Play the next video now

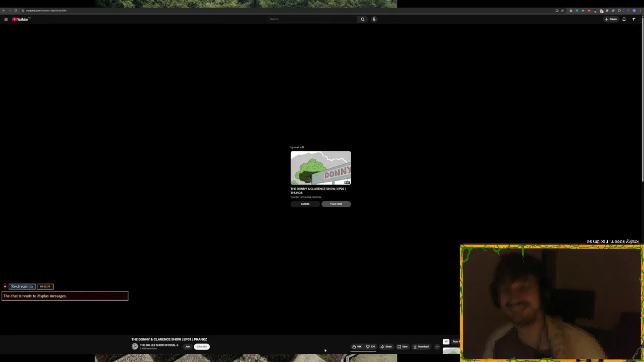tap(336, 204)
